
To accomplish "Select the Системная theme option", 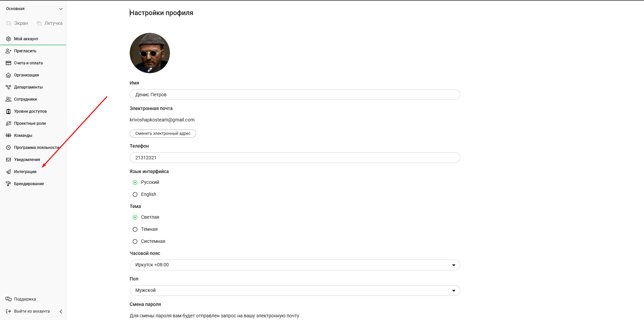I will [x=135, y=242].
